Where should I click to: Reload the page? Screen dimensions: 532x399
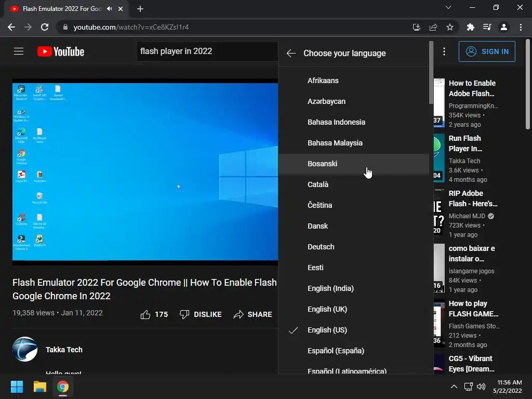point(45,27)
